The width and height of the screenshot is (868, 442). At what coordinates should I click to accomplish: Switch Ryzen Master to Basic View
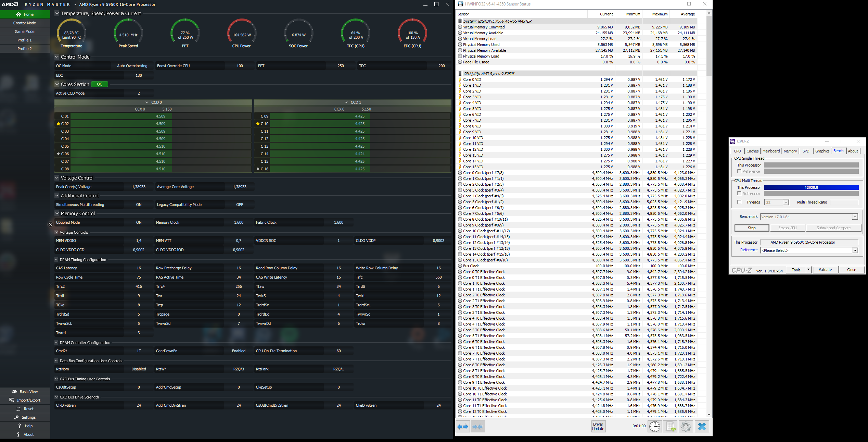[x=25, y=392]
